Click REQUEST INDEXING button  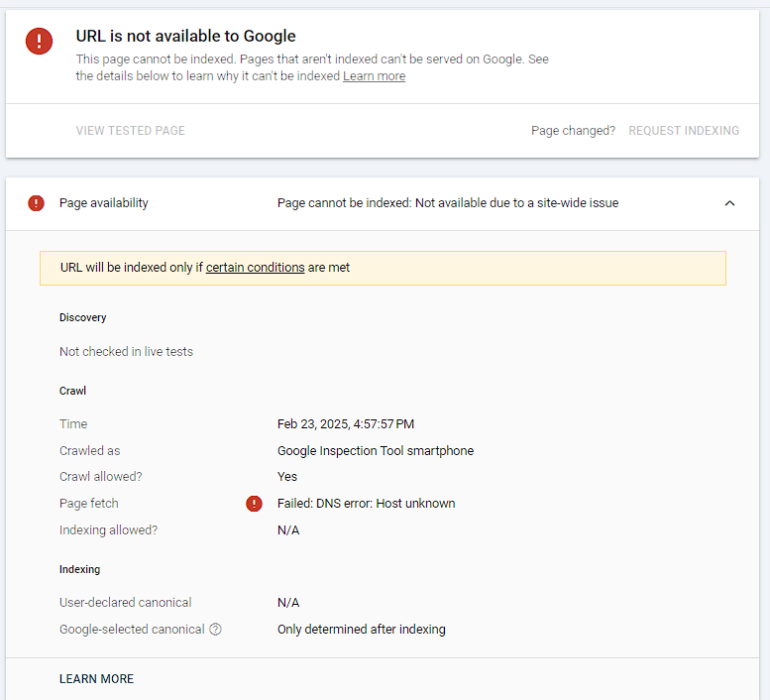[x=684, y=131]
